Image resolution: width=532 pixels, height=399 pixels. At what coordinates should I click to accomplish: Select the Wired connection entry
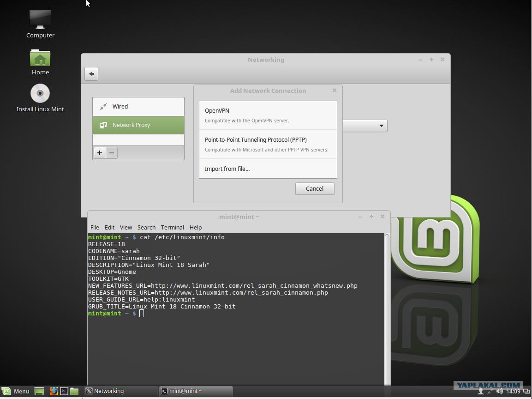(x=138, y=107)
